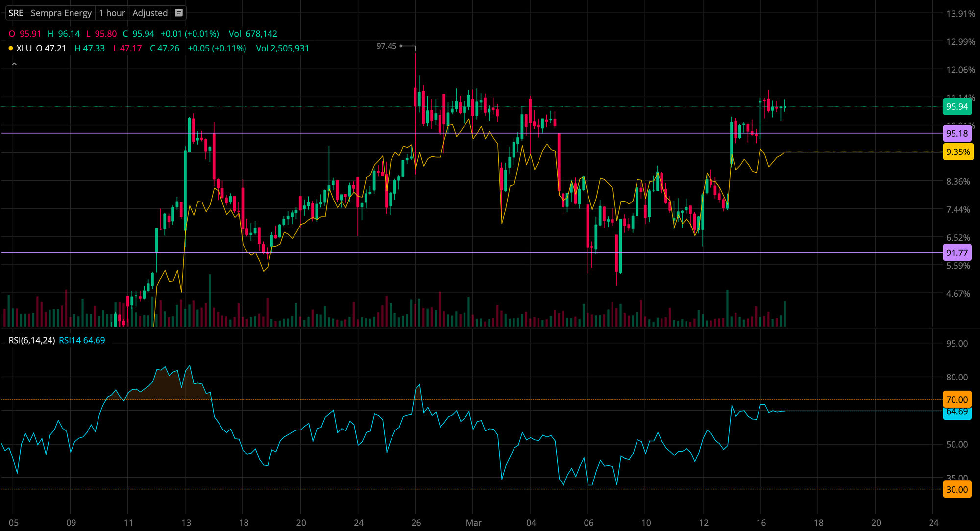The height and width of the screenshot is (531, 980).
Task: Click the notes icon beside Adjusted
Action: 179,13
